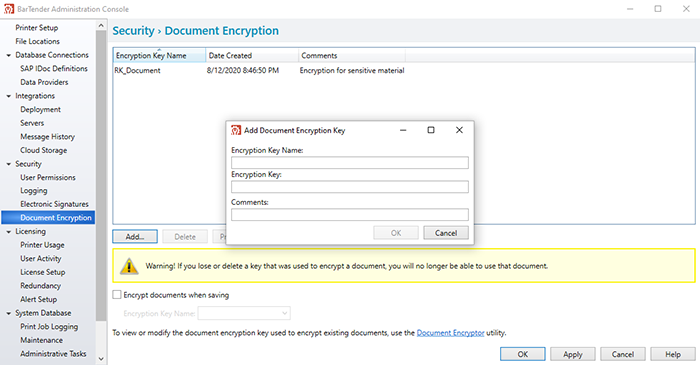Viewport: 700px width, 365px height.
Task: Open Message History page
Action: click(47, 137)
